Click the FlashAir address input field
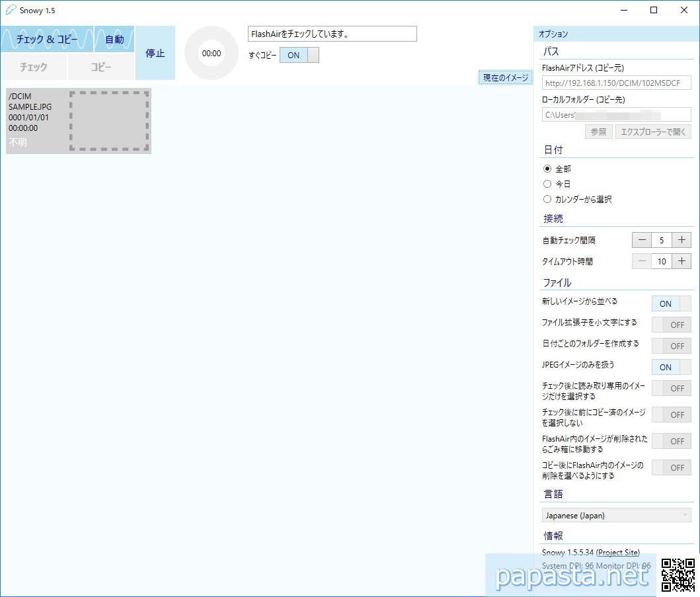700x597 pixels. 615,83
